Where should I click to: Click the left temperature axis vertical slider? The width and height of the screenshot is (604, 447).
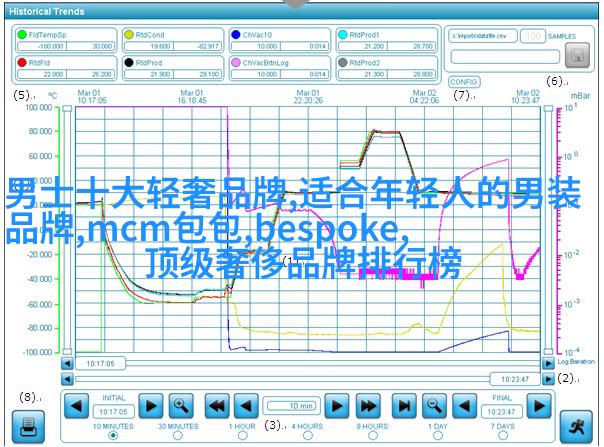click(x=67, y=230)
